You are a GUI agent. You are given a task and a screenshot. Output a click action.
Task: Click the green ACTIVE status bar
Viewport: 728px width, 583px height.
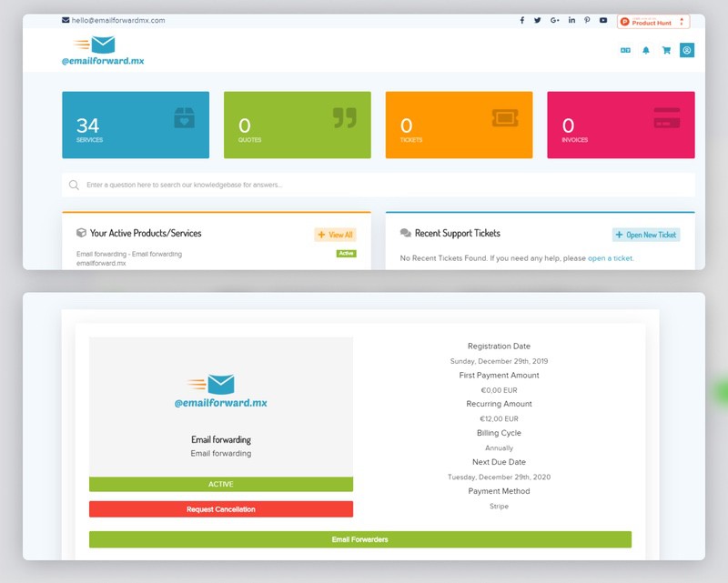point(221,484)
